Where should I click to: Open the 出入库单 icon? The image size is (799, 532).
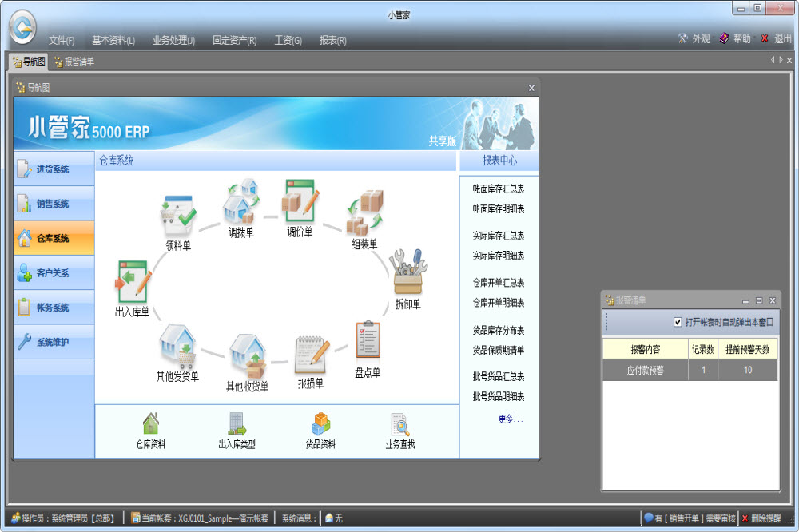pyautogui.click(x=133, y=282)
